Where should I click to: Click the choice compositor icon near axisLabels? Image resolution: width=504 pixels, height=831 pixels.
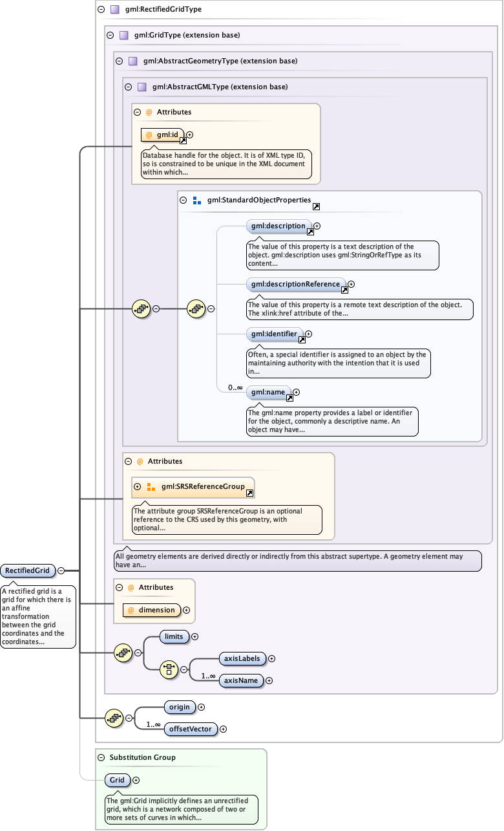pyautogui.click(x=169, y=670)
